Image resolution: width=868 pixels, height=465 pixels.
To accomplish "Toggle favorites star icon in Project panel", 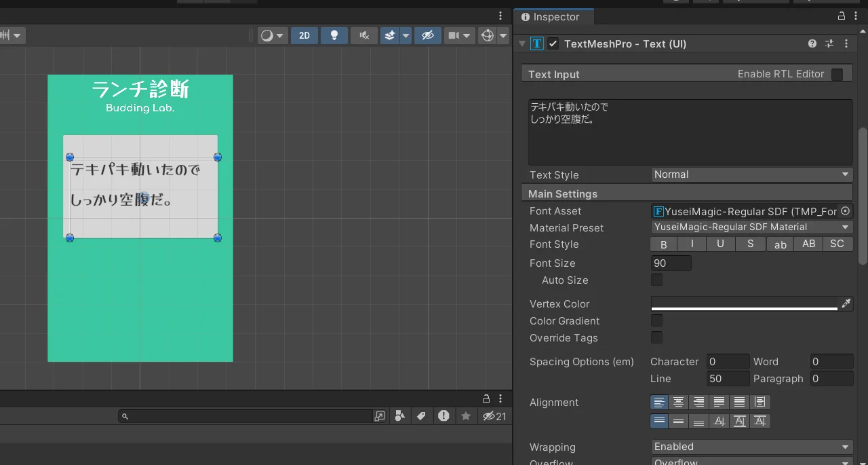I will pyautogui.click(x=466, y=416).
